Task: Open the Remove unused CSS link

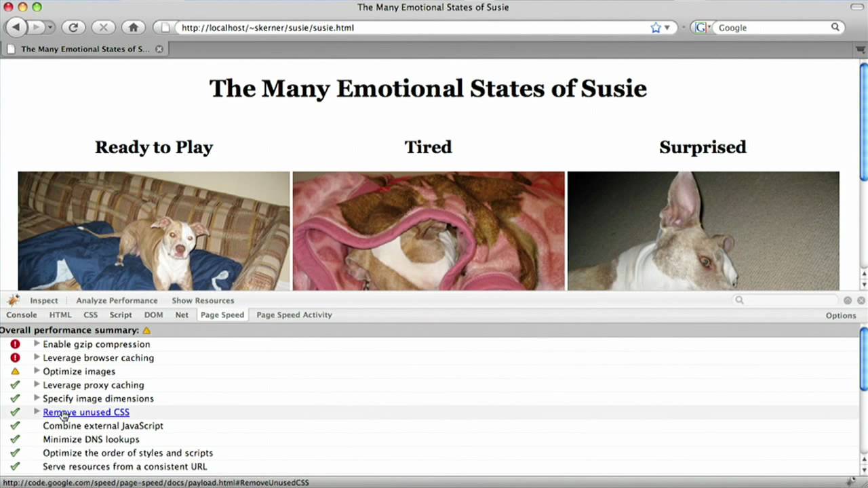Action: [86, 412]
